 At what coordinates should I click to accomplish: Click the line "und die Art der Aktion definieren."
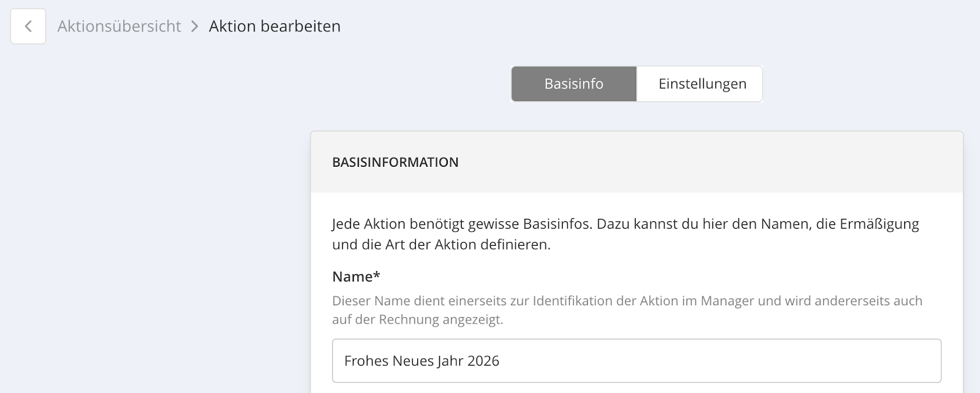click(441, 245)
